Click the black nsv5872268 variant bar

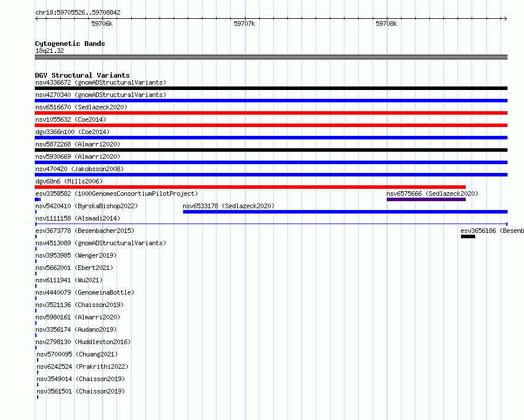pos(271,150)
